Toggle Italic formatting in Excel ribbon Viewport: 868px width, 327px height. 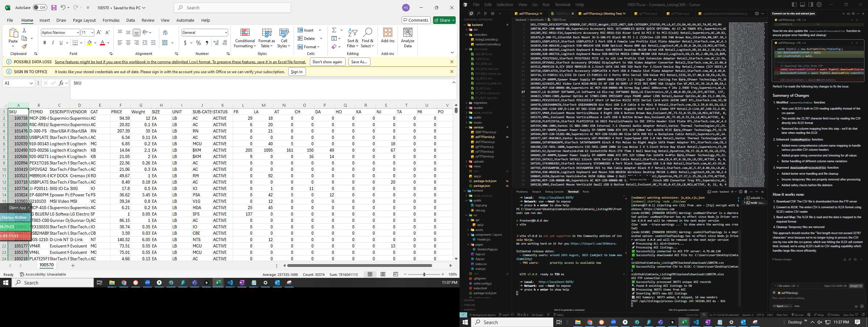click(53, 43)
